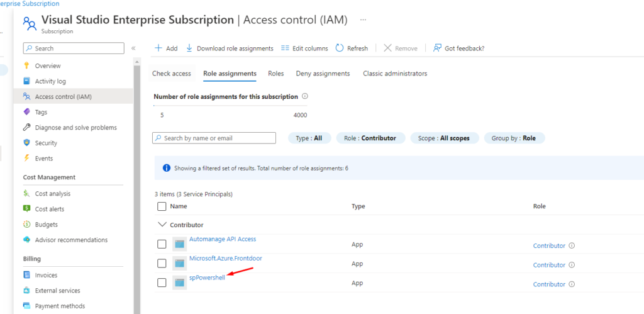The height and width of the screenshot is (314, 644).
Task: Click the Budgets icon
Action: click(26, 225)
